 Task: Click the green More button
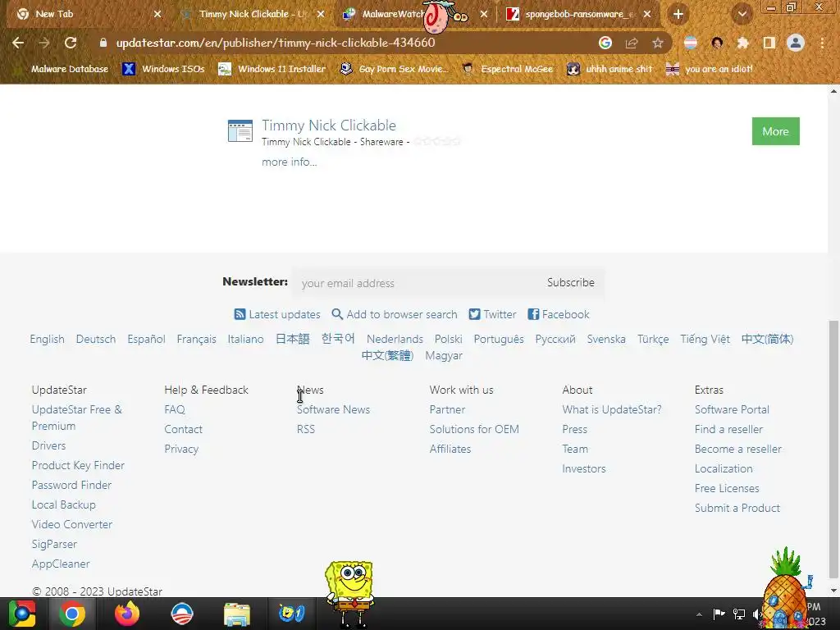point(775,131)
